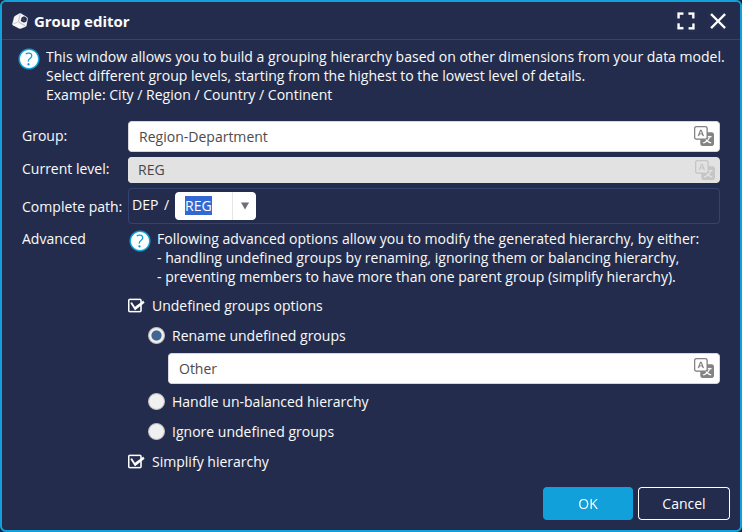Uncheck Undefined groups options
This screenshot has width=742, height=532.
coord(136,306)
